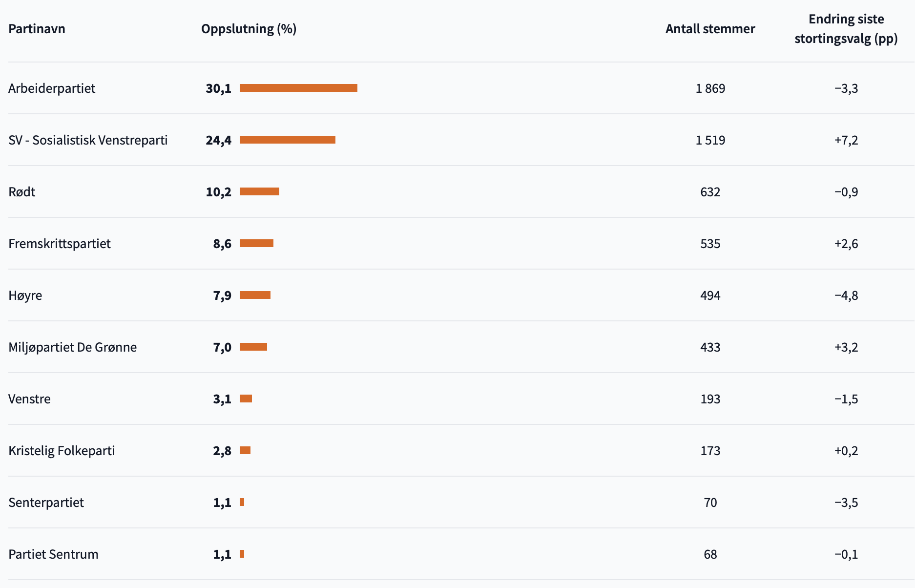Click the Partinavn column header
The image size is (915, 588).
tap(37, 29)
